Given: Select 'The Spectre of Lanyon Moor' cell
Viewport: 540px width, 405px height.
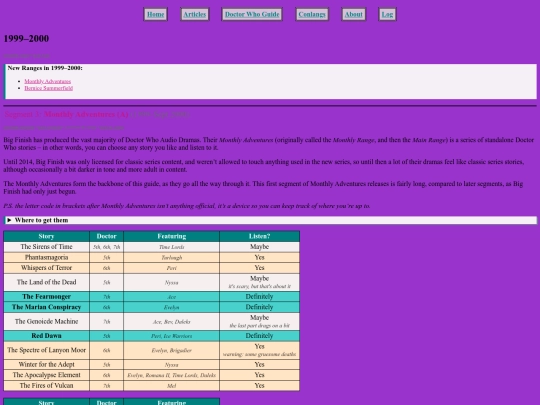Looking at the screenshot, I should (46, 350).
